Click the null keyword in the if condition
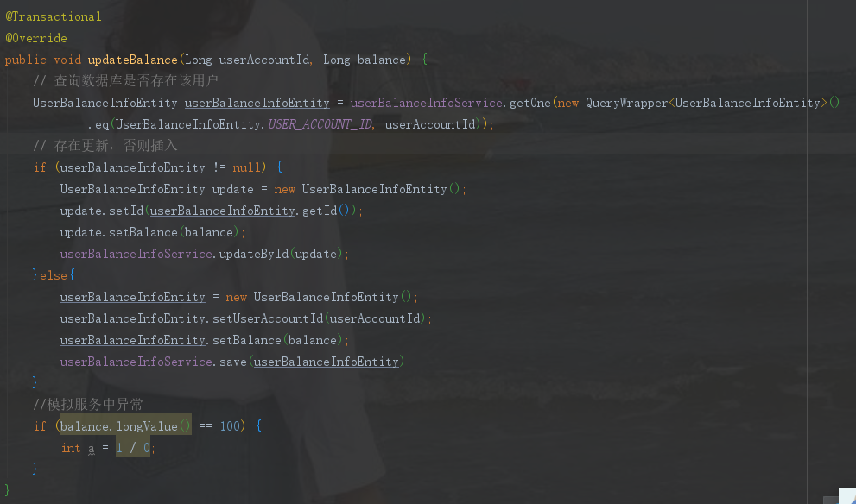Image resolution: width=856 pixels, height=504 pixels. (246, 168)
